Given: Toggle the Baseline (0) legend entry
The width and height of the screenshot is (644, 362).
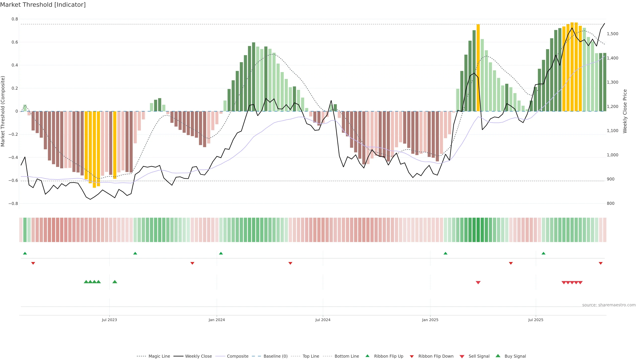Looking at the screenshot, I should point(275,356).
